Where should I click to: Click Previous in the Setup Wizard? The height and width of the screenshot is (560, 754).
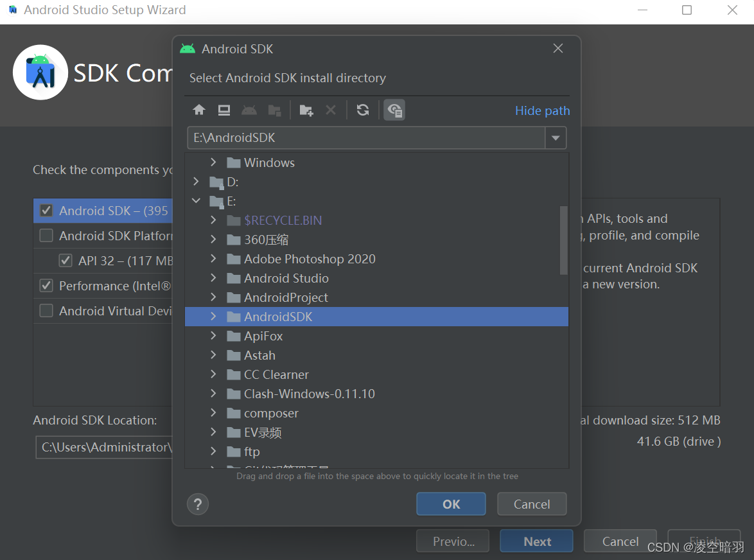(453, 541)
